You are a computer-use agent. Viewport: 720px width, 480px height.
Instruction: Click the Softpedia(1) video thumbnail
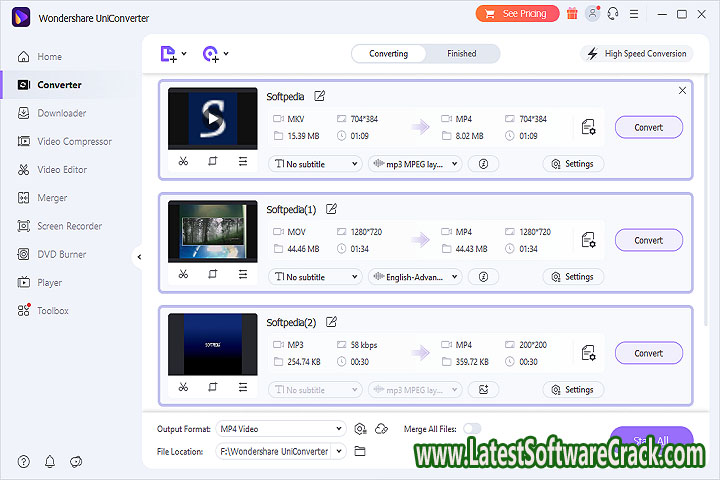click(213, 232)
